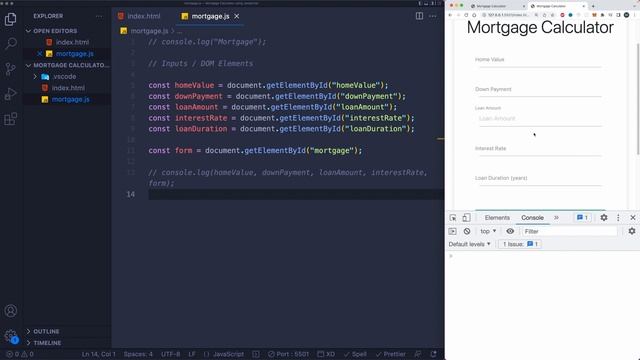The height and width of the screenshot is (360, 640).
Task: Clear the console
Action: [x=467, y=231]
